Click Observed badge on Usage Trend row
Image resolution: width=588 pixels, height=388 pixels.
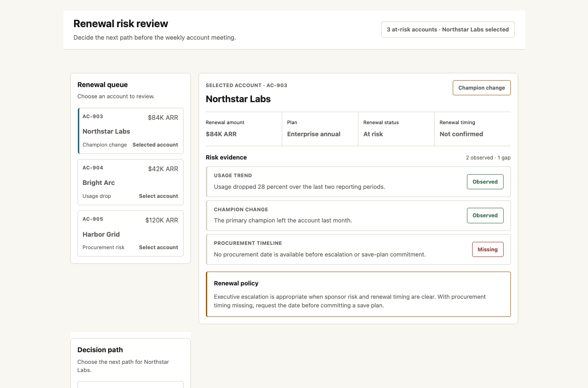coord(485,181)
